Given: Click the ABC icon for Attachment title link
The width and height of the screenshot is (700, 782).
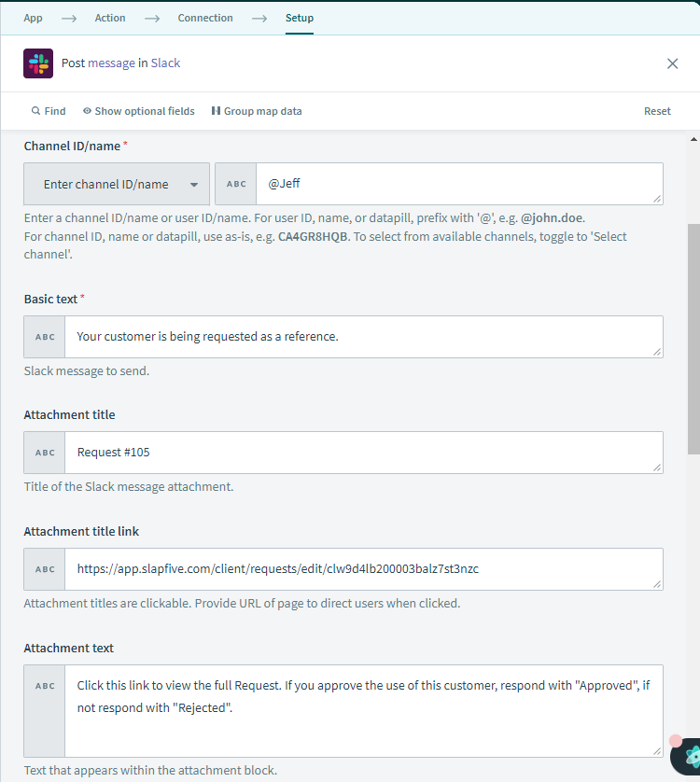Looking at the screenshot, I should tap(45, 569).
